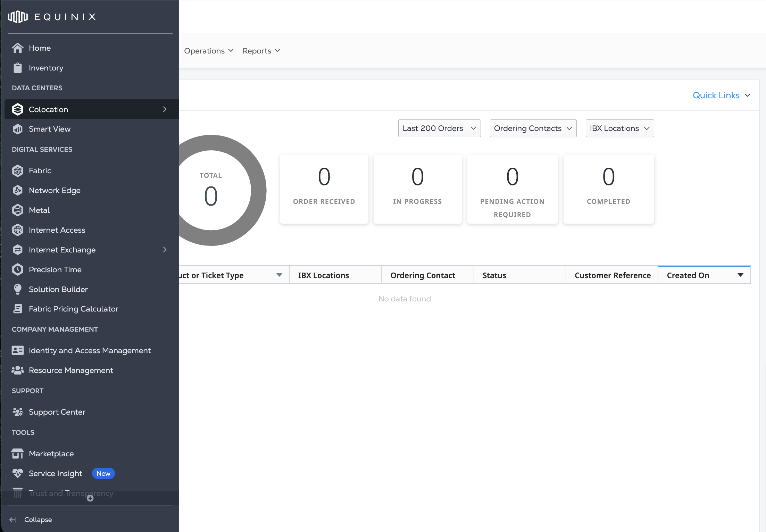Click the Internet Access globe icon
766x532 pixels.
point(18,230)
